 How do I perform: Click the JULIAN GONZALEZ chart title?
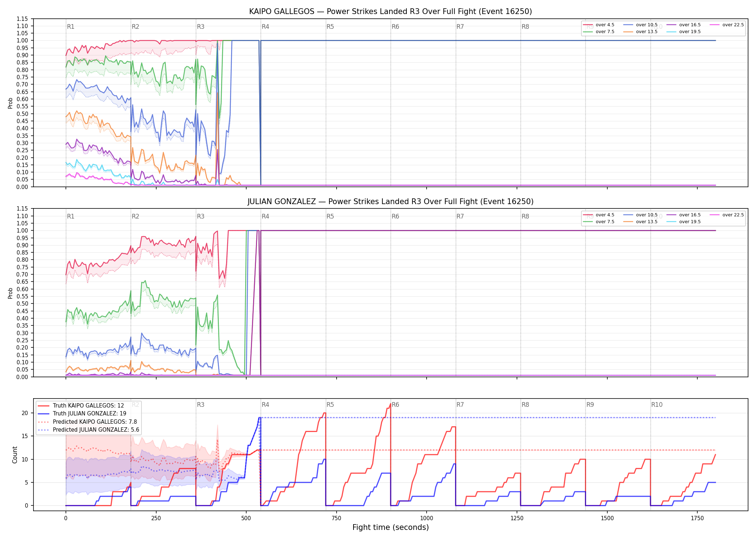click(x=391, y=202)
